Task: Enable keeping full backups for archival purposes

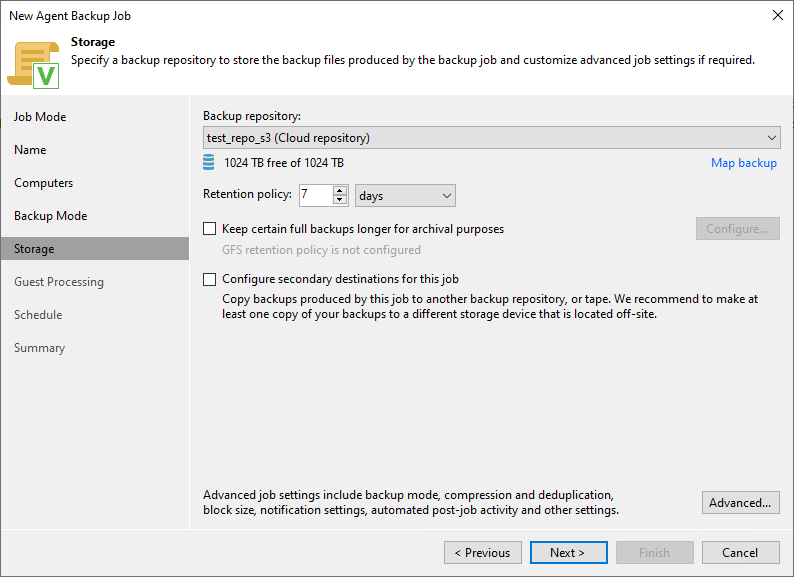Action: [210, 229]
